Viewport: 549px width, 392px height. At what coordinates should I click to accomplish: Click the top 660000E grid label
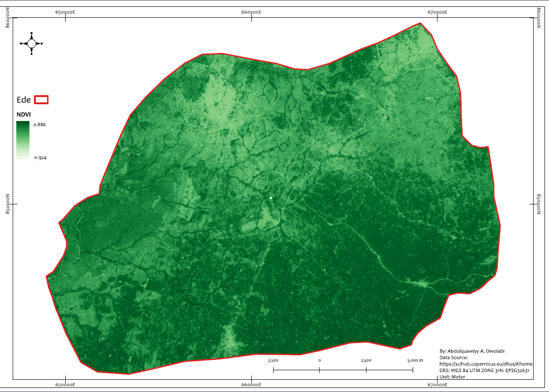pos(252,12)
